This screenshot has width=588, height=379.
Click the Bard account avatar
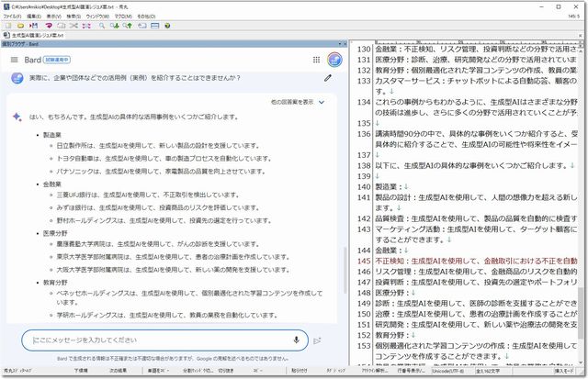click(335, 60)
